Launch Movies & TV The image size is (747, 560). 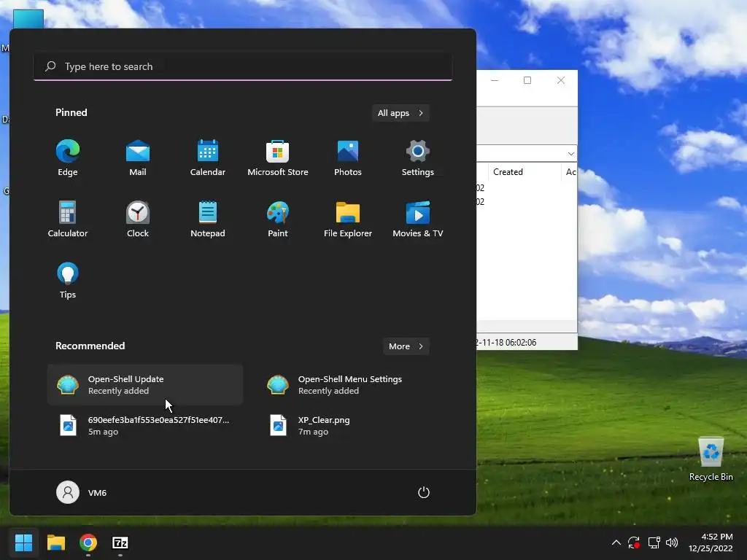pos(418,219)
